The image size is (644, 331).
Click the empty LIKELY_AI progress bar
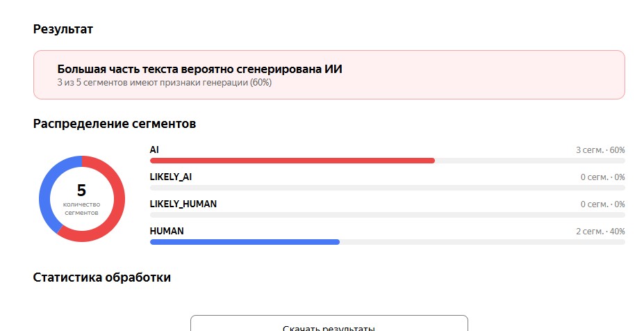(388, 188)
